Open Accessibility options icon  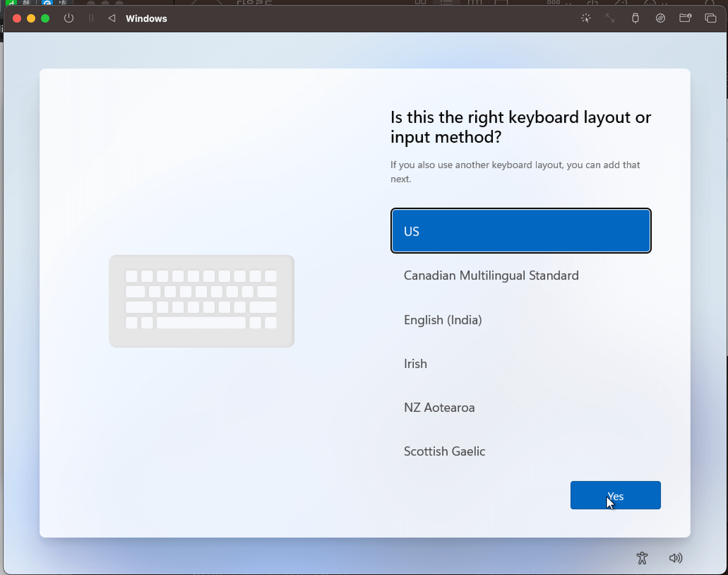pos(642,558)
